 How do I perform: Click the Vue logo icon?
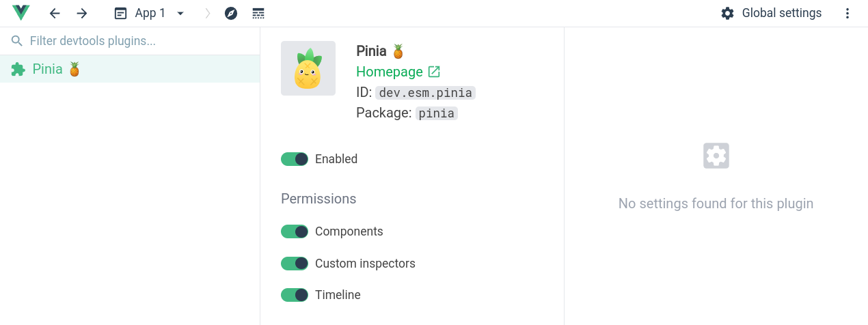tap(21, 13)
